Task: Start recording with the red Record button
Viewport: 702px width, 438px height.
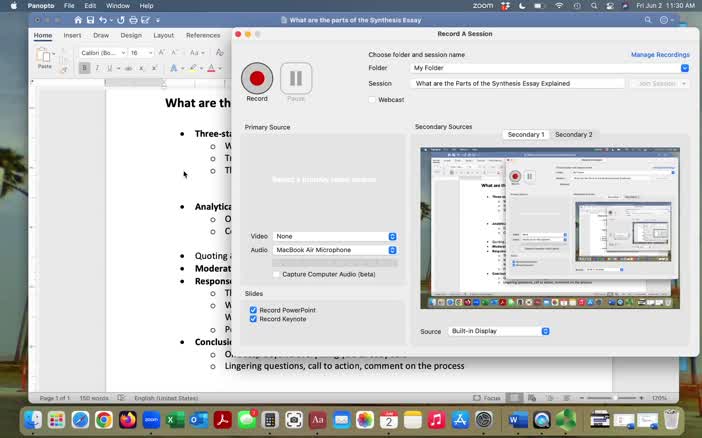Action: click(x=257, y=78)
